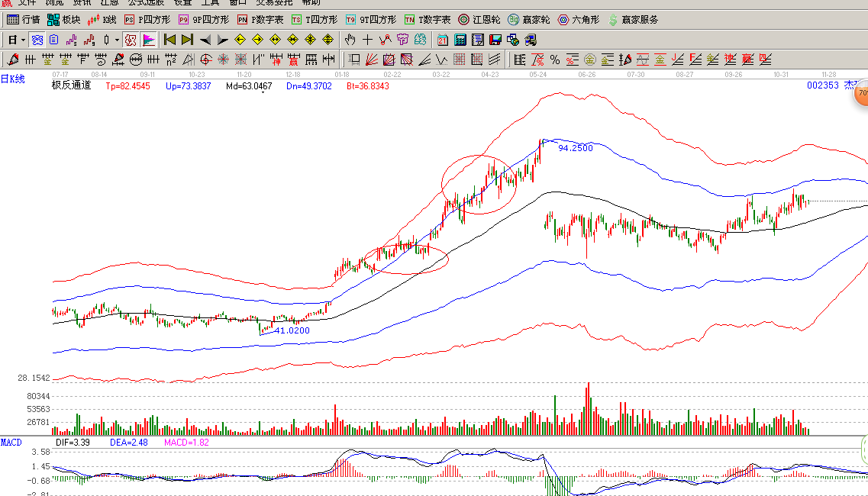This screenshot has width=868, height=496.
Task: Open the P四方形 square tool
Action: point(147,19)
